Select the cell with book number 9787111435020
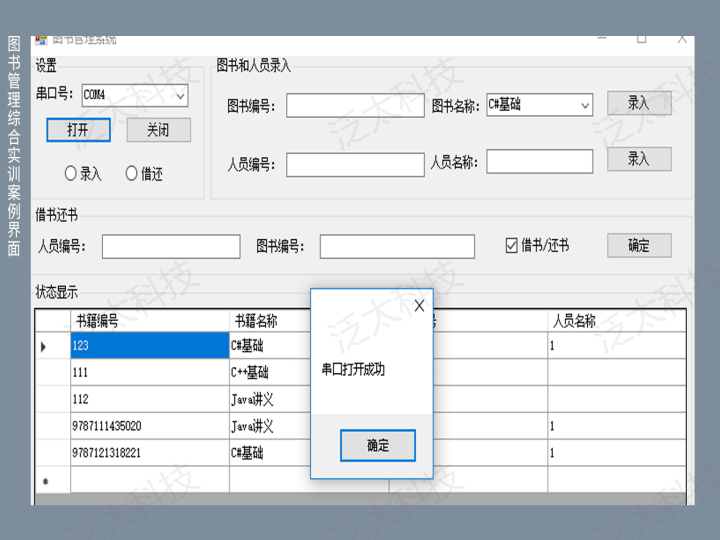This screenshot has height=540, width=720. 150,426
